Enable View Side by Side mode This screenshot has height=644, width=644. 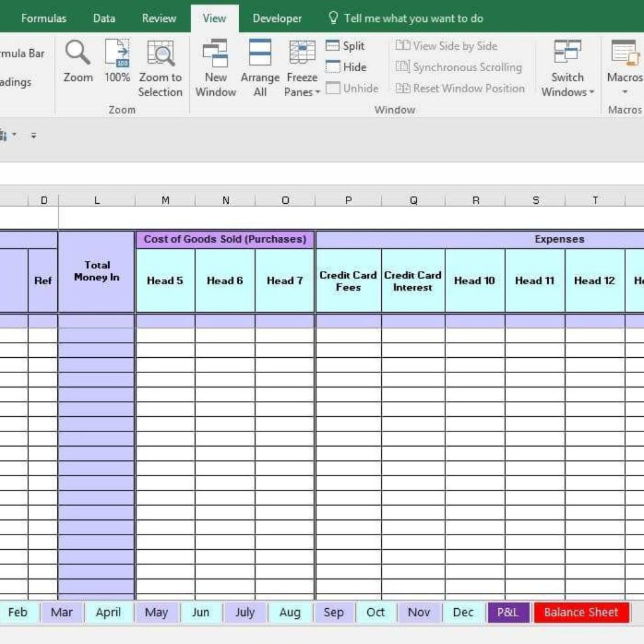click(x=448, y=45)
